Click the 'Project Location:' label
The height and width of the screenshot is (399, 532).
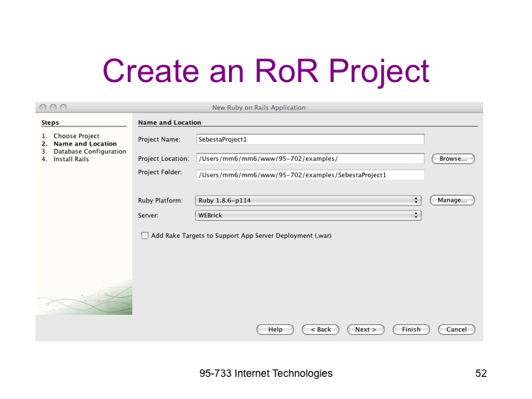(163, 159)
